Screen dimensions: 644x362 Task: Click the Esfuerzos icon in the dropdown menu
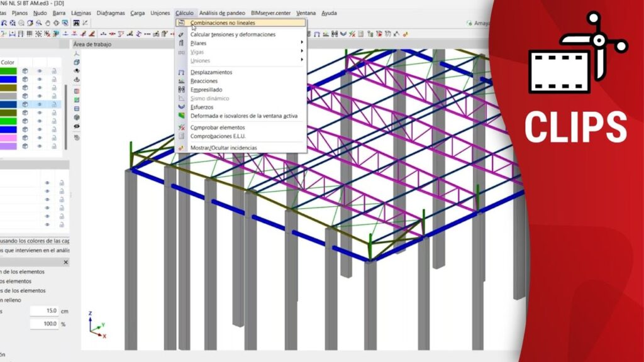pos(181,107)
